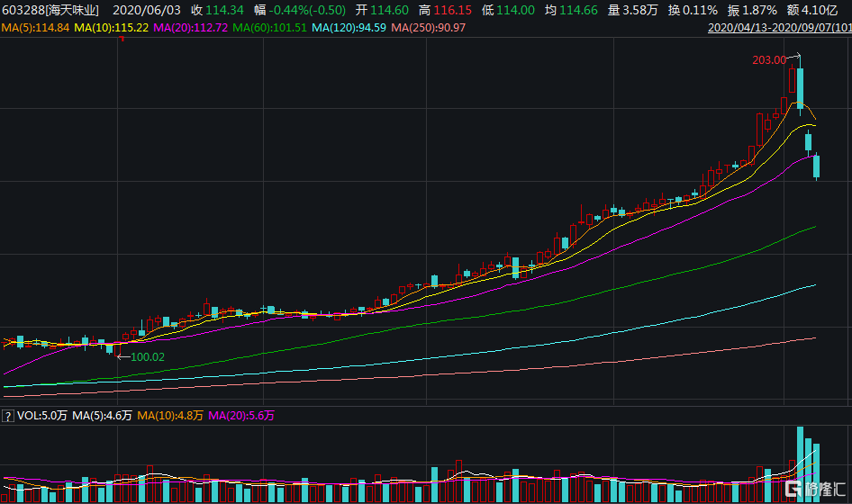Screen dimensions: 852x504
Task: Open the question mark help icon beside VOL
Action: tap(7, 416)
